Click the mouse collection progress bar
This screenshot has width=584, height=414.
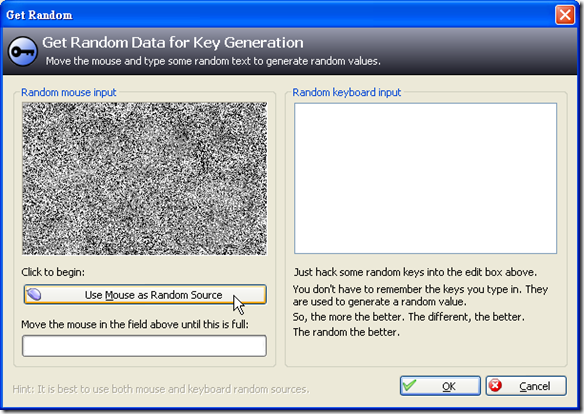[x=145, y=346]
